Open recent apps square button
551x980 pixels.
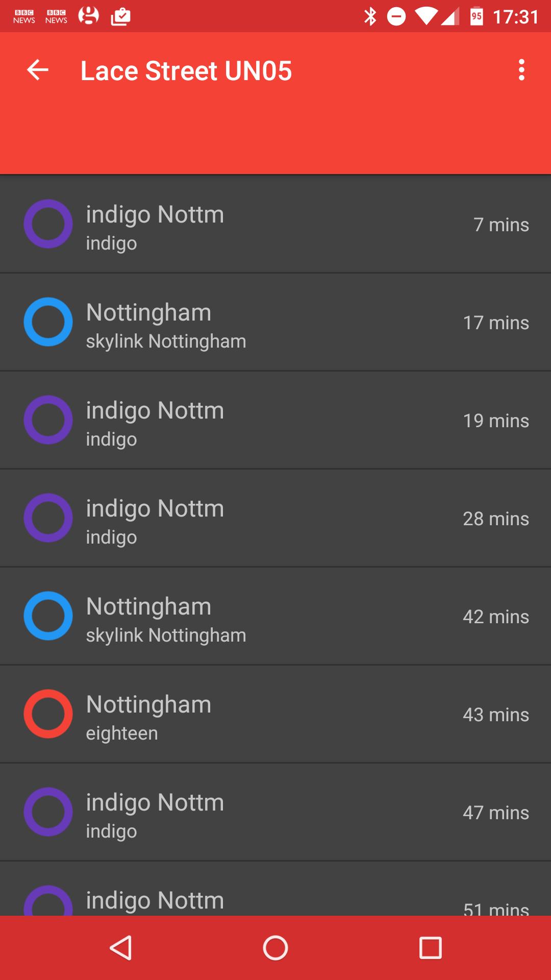[x=430, y=948]
